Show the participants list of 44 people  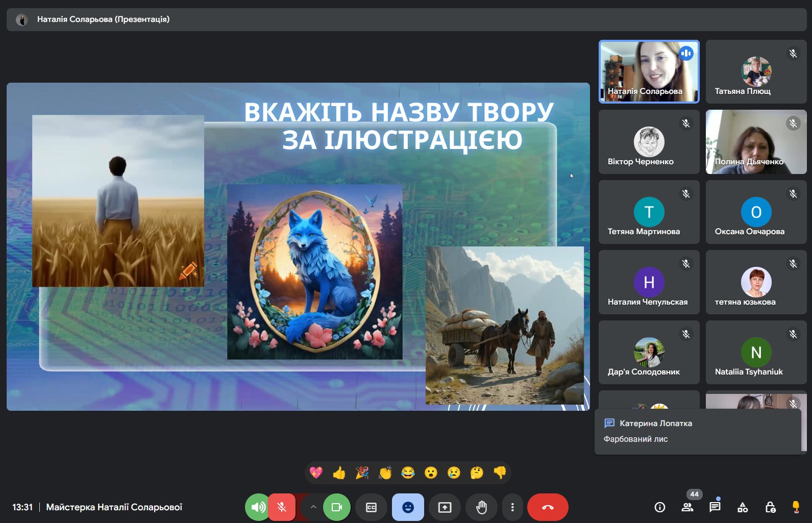tap(687, 507)
